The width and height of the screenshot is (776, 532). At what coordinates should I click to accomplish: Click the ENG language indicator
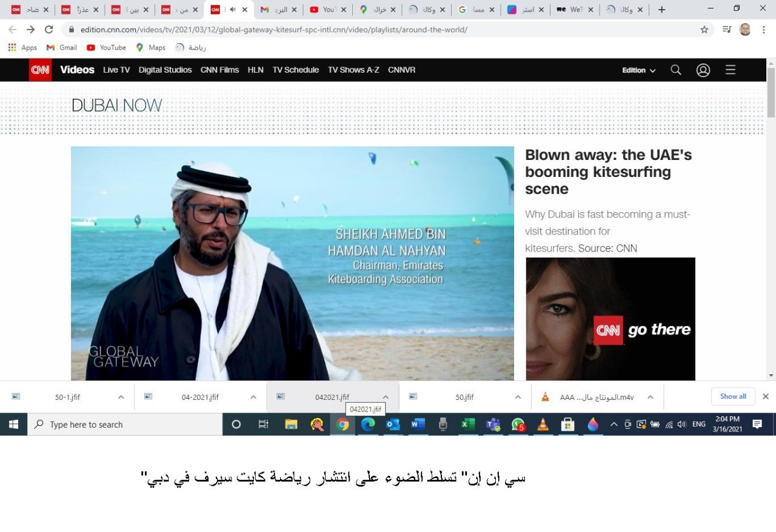[699, 424]
